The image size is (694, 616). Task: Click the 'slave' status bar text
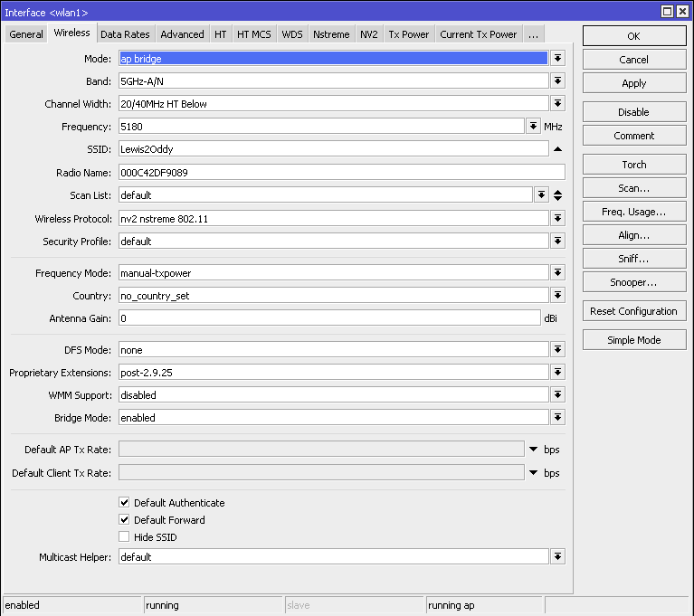point(298,605)
